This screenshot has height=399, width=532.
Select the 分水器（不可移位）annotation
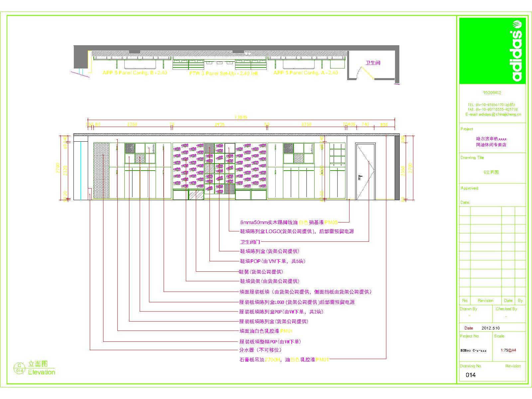click(x=260, y=350)
